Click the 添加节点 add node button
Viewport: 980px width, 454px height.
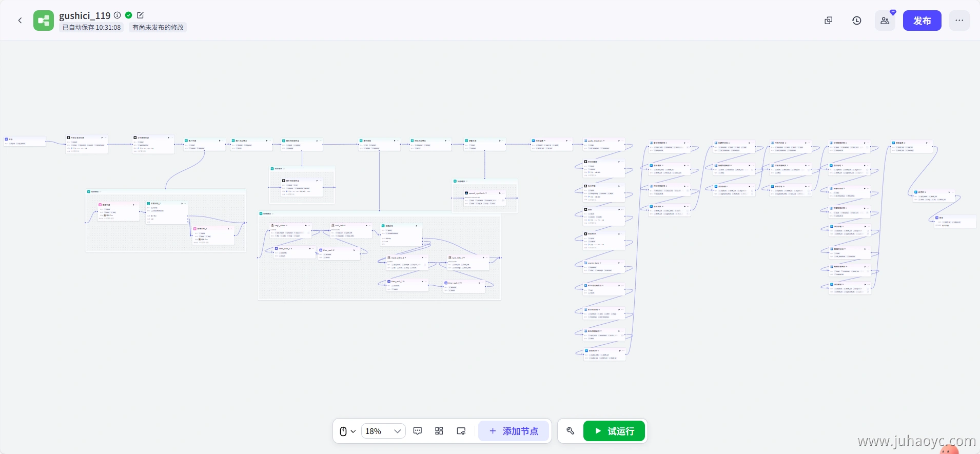point(514,431)
